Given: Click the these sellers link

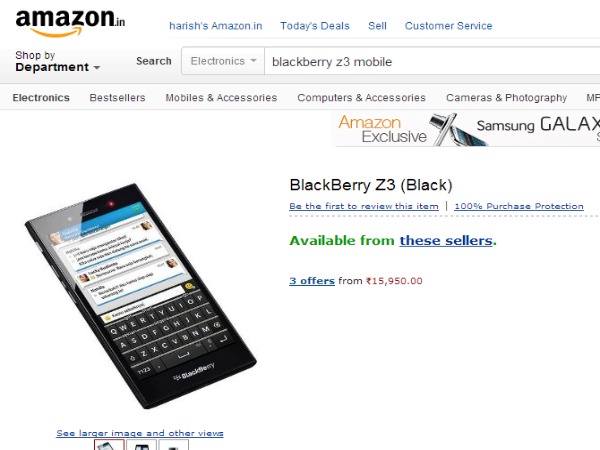Looking at the screenshot, I should (446, 241).
